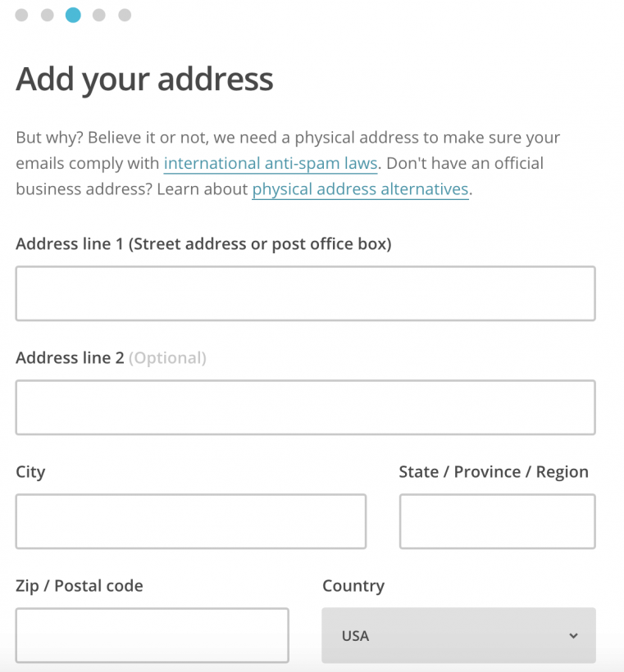Open the Country dropdown showing USA
Screen dimensions: 624x672
[458, 635]
